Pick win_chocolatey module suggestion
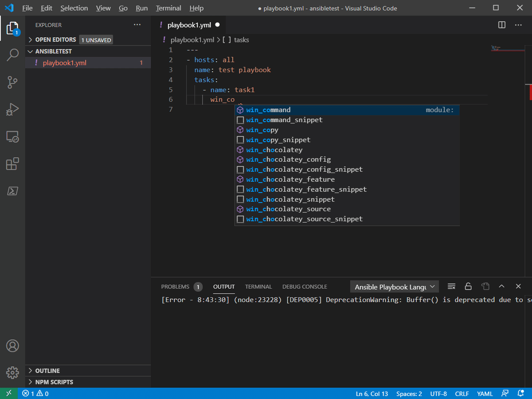This screenshot has width=532, height=399. pyautogui.click(x=347, y=150)
